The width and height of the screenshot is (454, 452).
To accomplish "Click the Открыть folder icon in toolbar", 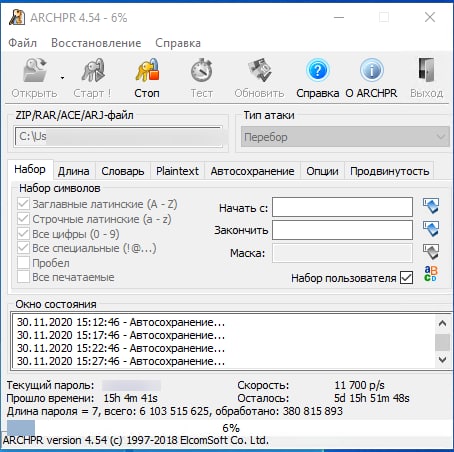I will (x=35, y=70).
